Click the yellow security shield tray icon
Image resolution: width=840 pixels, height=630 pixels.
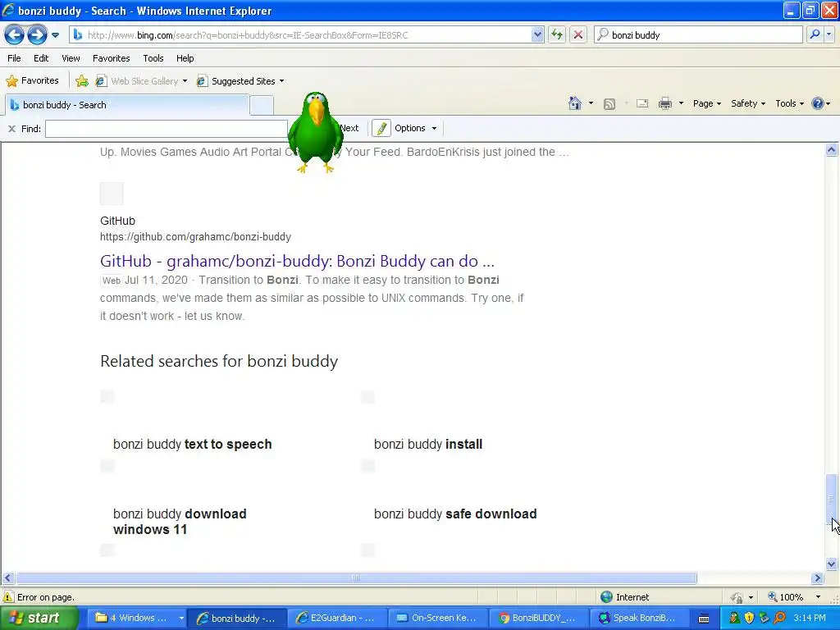(749, 619)
